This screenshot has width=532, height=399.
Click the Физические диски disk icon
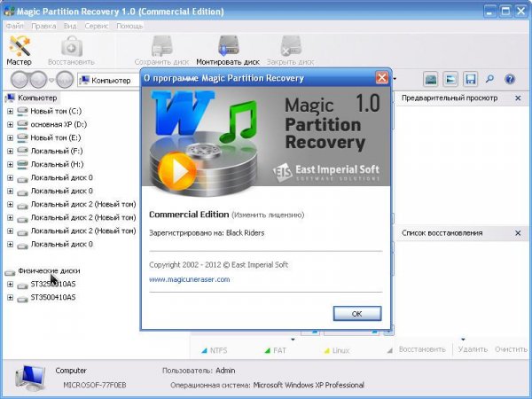point(10,272)
